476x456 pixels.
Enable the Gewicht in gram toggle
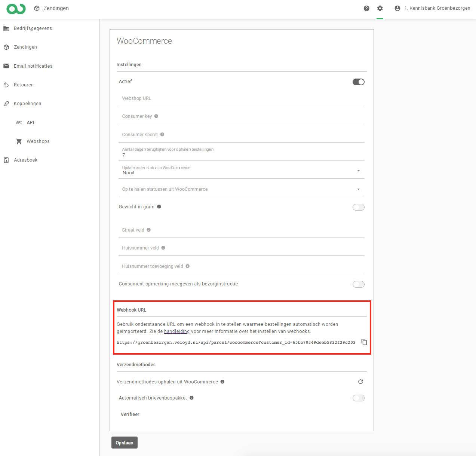(x=358, y=207)
